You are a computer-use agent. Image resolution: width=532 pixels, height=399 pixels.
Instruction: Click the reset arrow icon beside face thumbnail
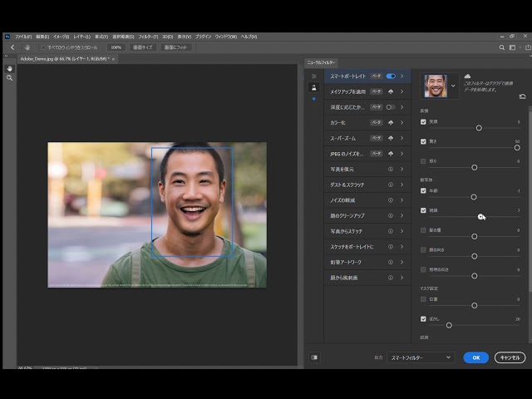tap(522, 96)
